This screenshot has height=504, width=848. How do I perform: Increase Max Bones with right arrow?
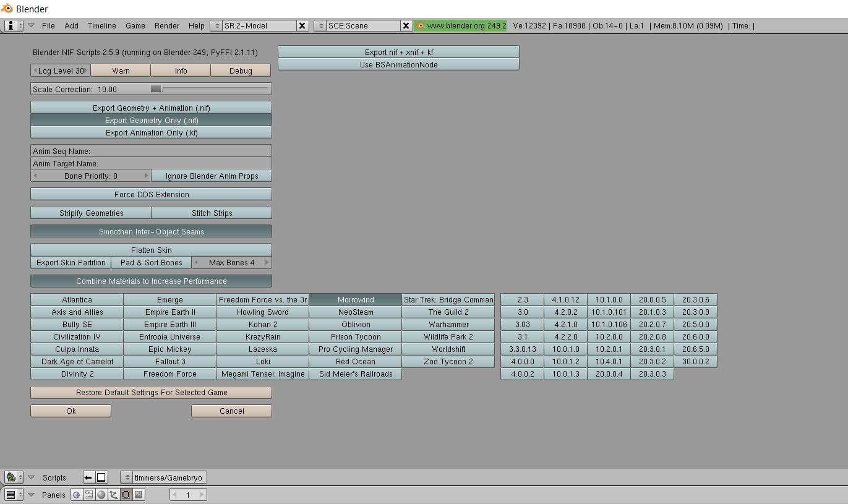click(267, 262)
